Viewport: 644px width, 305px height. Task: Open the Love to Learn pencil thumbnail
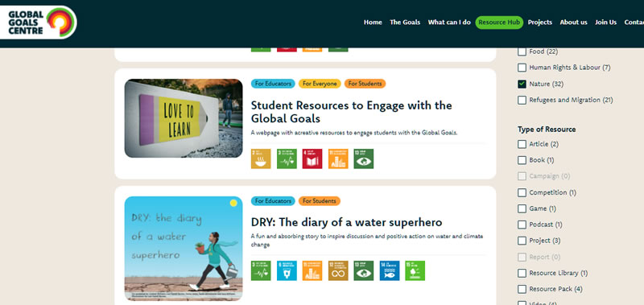(184, 118)
